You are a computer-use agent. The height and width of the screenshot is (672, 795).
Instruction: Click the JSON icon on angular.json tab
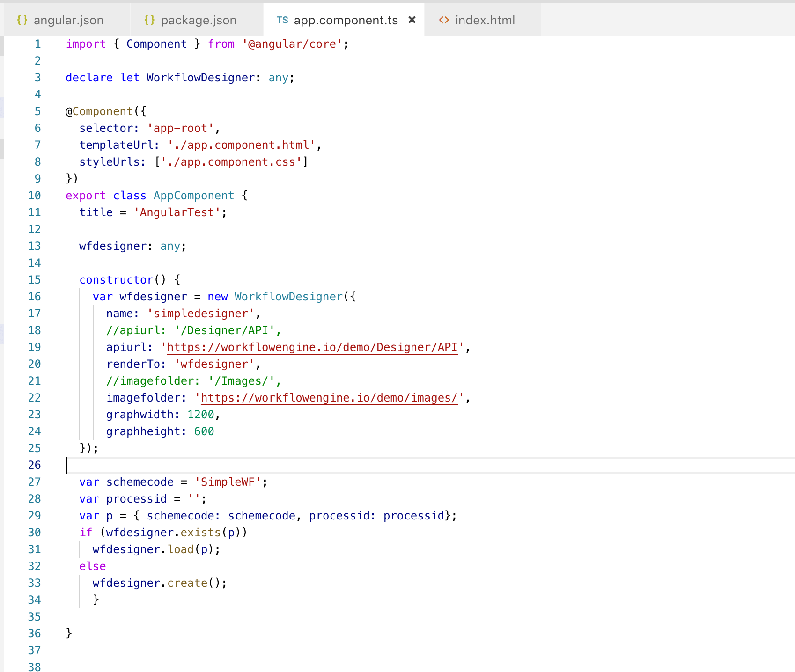pyautogui.click(x=22, y=20)
